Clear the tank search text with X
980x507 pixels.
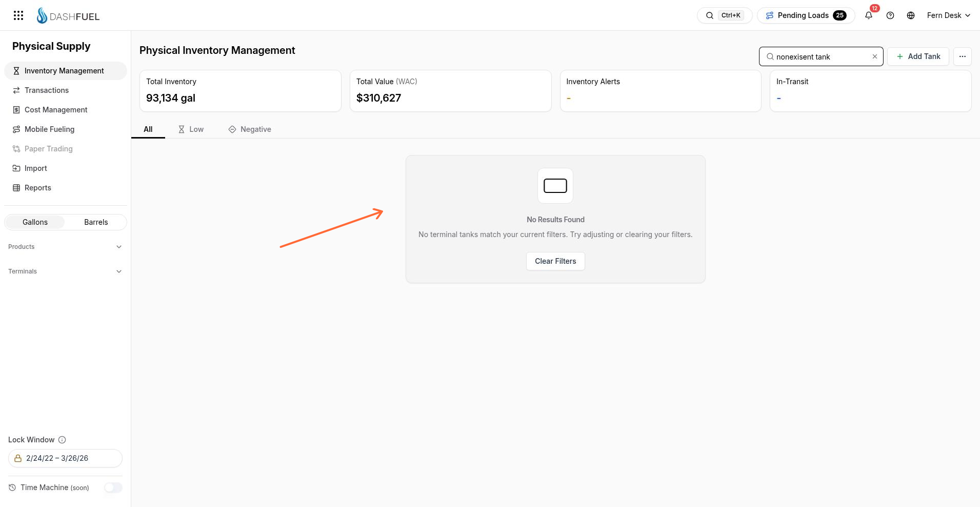click(x=875, y=56)
